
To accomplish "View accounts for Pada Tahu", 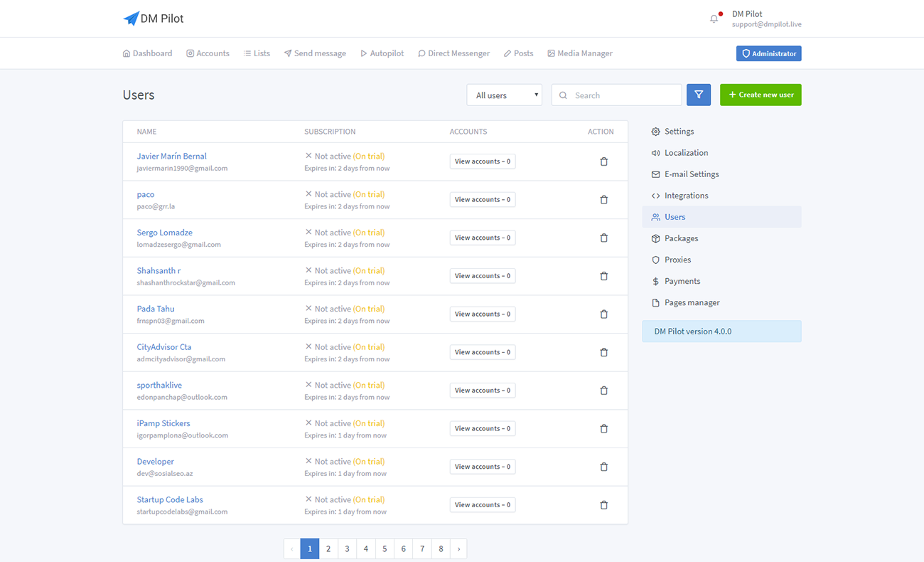I will click(483, 314).
